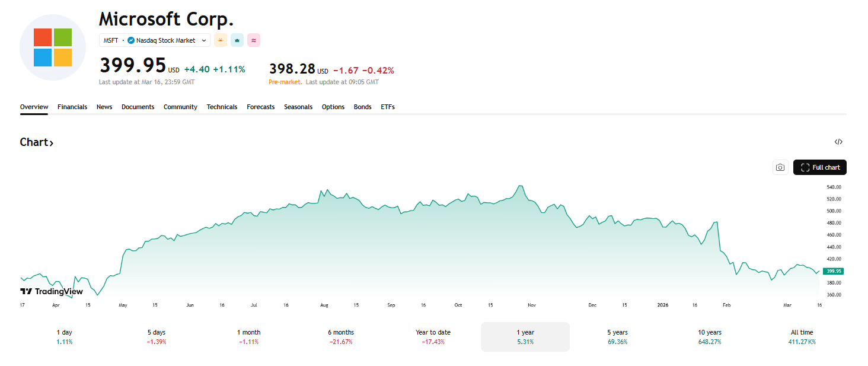The image size is (868, 366).
Task: Click the Microsoft logo image
Action: point(53,47)
